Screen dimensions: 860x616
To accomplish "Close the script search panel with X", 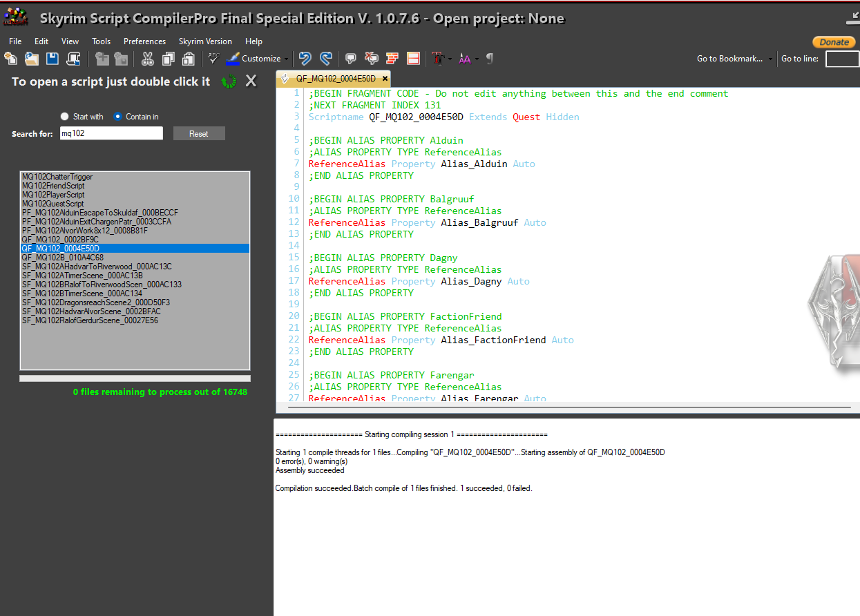I will tap(251, 81).
